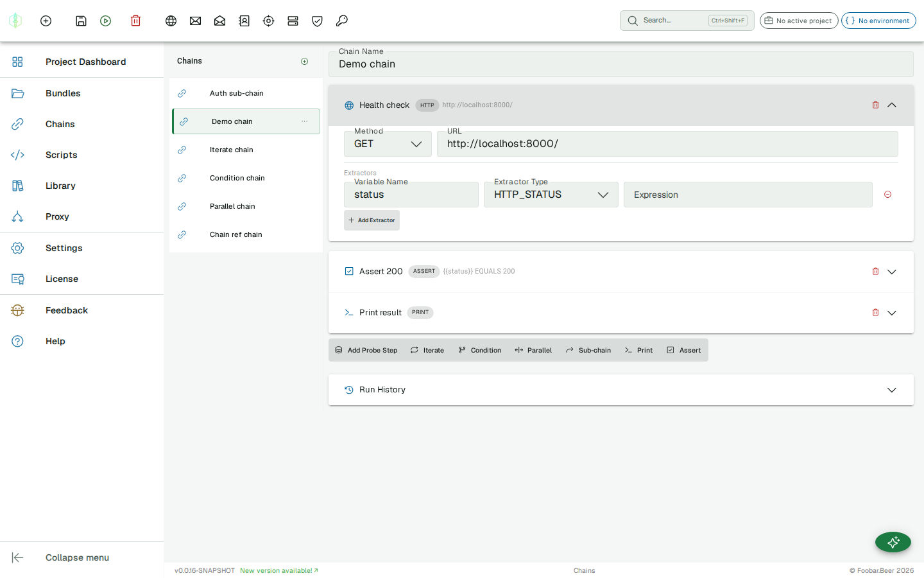Open Demo chain row options ellipsis
Viewport: 924px width, 578px height.
(305, 121)
